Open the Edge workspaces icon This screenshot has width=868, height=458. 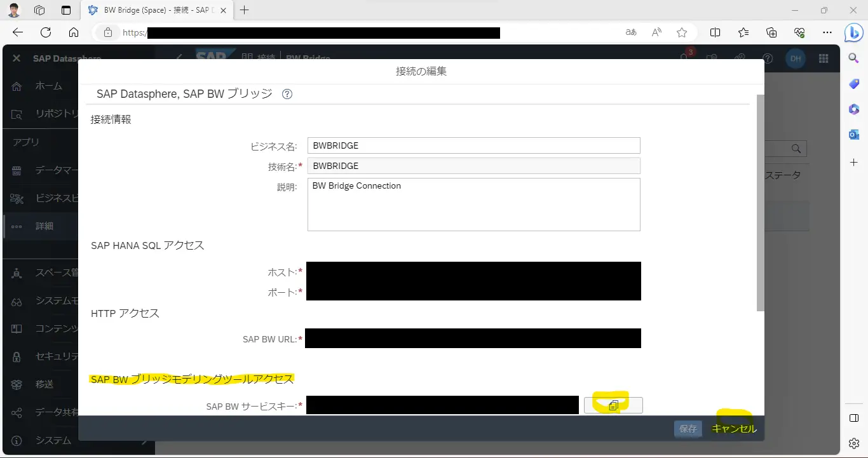pyautogui.click(x=39, y=10)
